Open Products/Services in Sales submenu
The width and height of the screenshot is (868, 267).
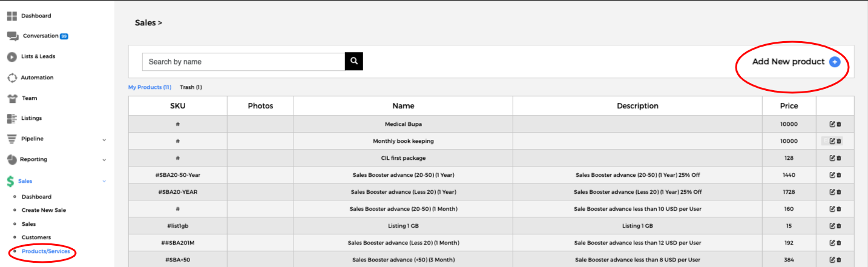point(45,251)
